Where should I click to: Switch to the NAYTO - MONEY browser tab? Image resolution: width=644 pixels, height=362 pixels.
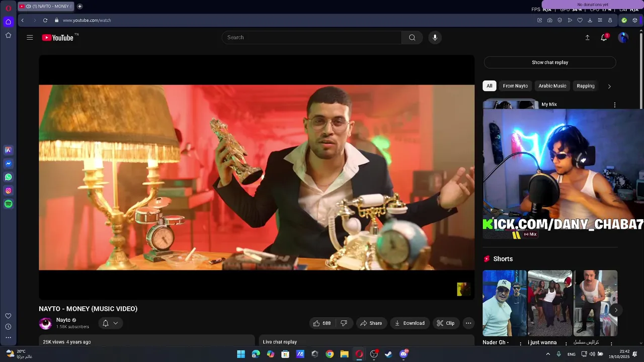(x=45, y=7)
